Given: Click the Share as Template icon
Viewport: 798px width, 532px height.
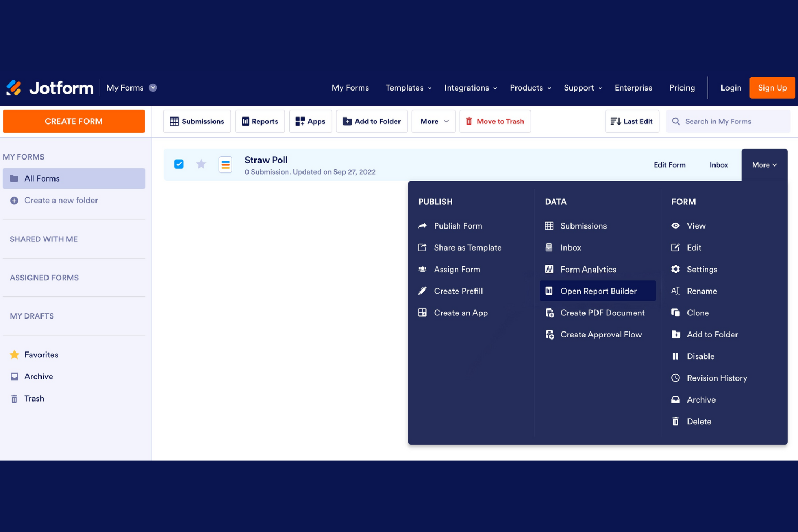Looking at the screenshot, I should click(x=423, y=247).
